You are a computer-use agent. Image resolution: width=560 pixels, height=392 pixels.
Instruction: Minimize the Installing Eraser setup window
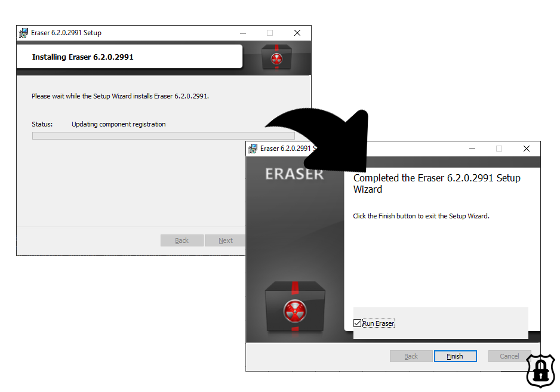click(x=243, y=33)
